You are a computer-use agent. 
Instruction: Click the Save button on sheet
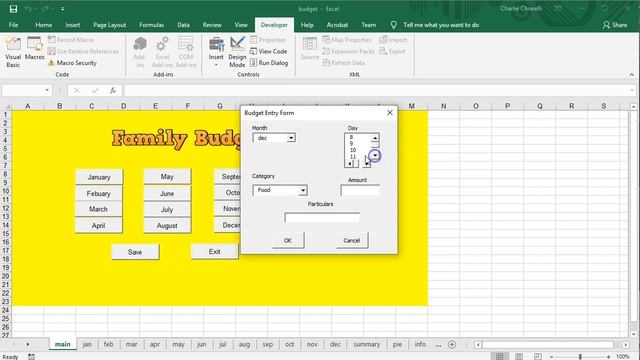tap(135, 252)
